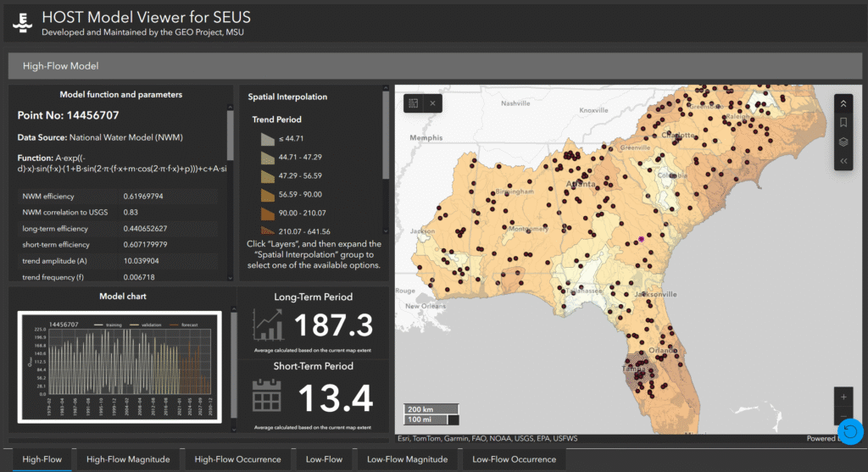Click the HOST Model Viewer logo icon

pos(23,23)
